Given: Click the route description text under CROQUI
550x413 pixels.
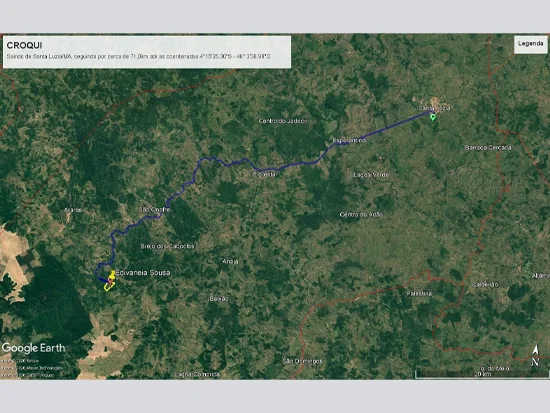Looking at the screenshot, I should (139, 56).
